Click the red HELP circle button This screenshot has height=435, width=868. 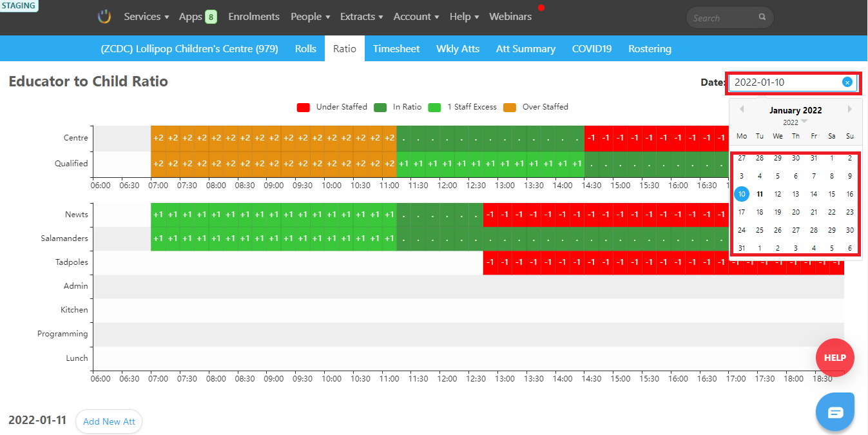click(835, 357)
